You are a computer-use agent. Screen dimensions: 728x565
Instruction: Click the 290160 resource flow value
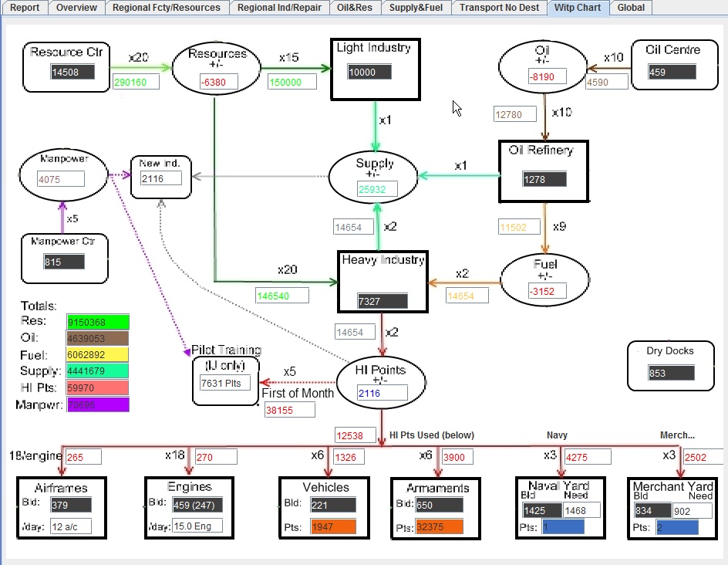136,82
